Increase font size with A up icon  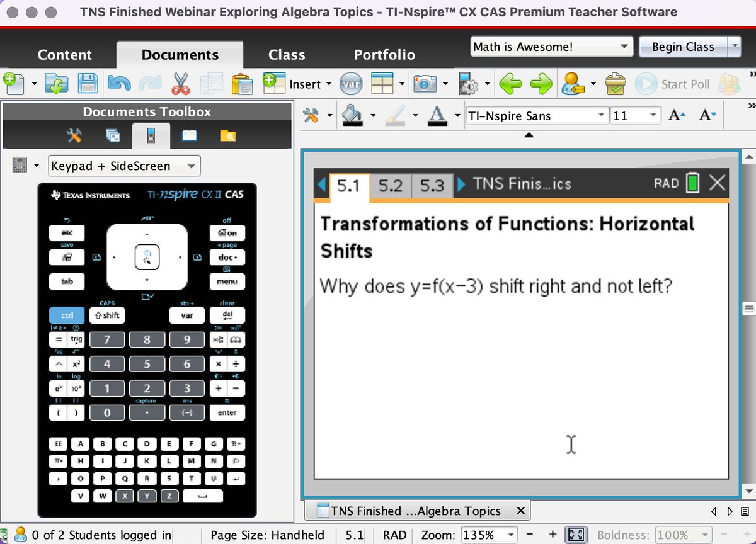[x=677, y=115]
